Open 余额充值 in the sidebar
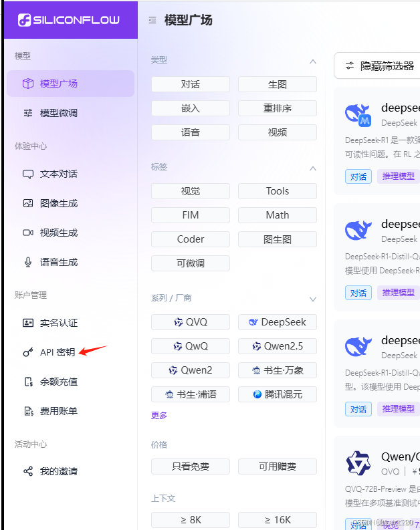420x530 pixels. (70, 382)
